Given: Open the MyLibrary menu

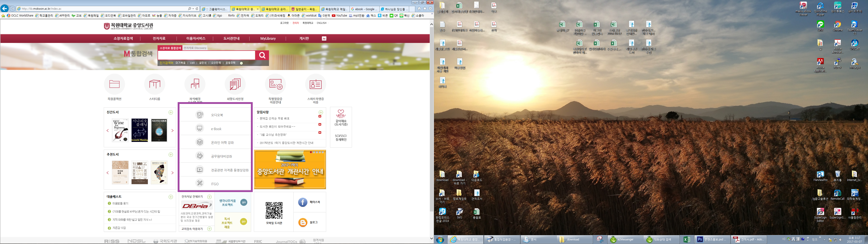Looking at the screenshot, I should [x=268, y=38].
